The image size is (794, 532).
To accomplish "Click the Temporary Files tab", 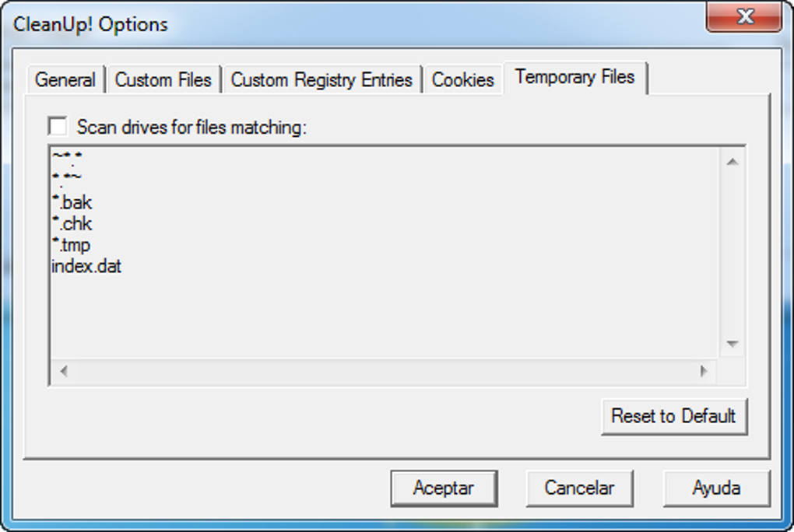I will pyautogui.click(x=574, y=77).
